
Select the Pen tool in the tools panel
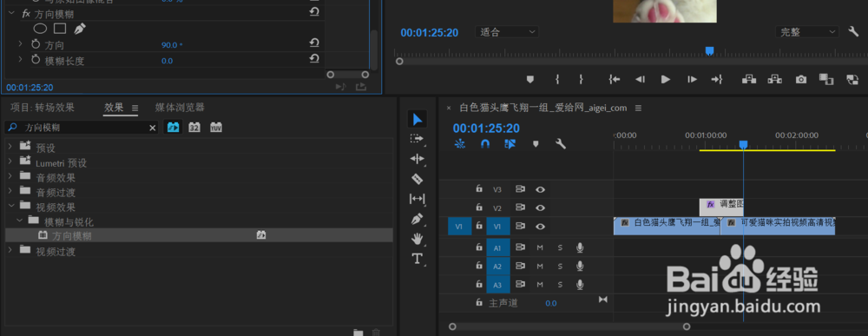[418, 219]
